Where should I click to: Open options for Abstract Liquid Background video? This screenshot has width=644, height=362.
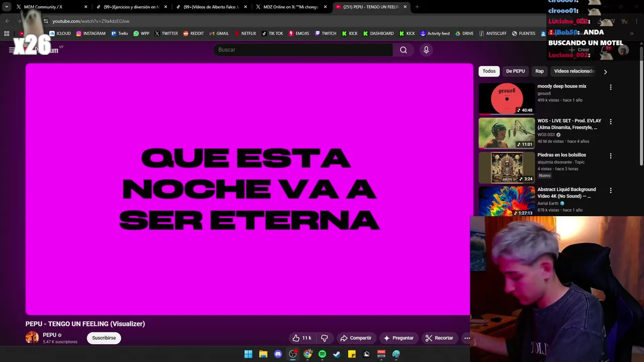point(611,191)
